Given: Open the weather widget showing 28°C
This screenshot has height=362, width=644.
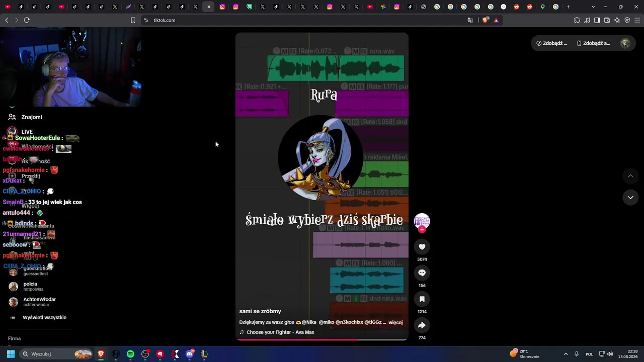Looking at the screenshot, I should (525, 354).
